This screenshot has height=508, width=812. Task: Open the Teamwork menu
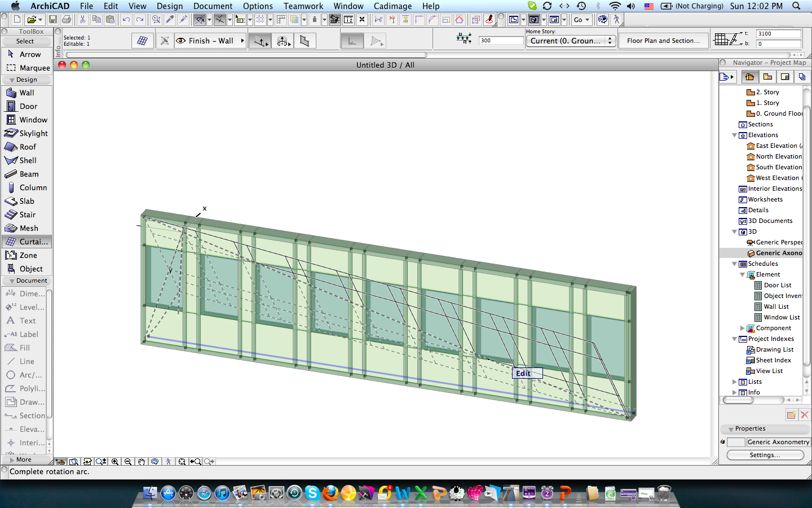pyautogui.click(x=303, y=6)
